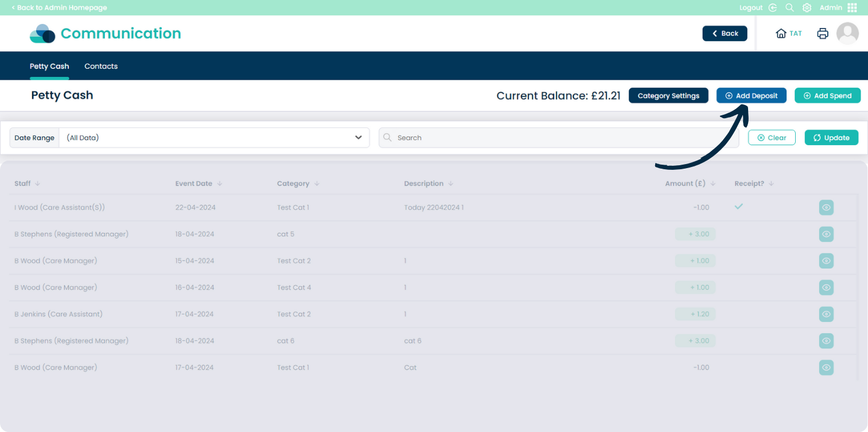Viewport: 868px width, 432px height.
Task: Click the logout arrow icon in top bar
Action: [x=772, y=7]
